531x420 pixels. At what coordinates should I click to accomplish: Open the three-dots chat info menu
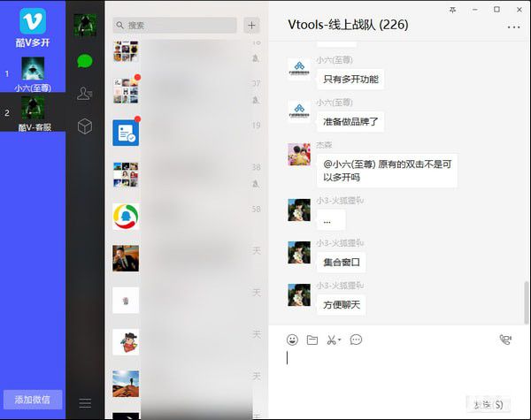pos(513,27)
